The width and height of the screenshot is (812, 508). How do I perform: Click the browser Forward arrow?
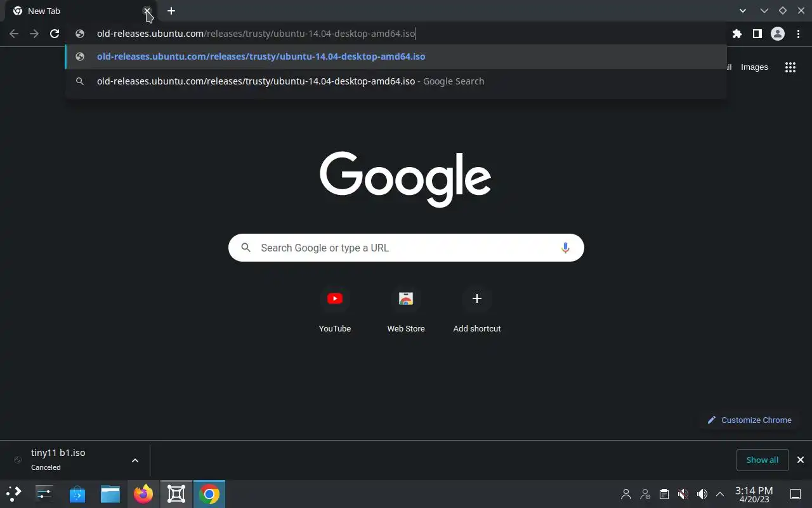point(34,34)
